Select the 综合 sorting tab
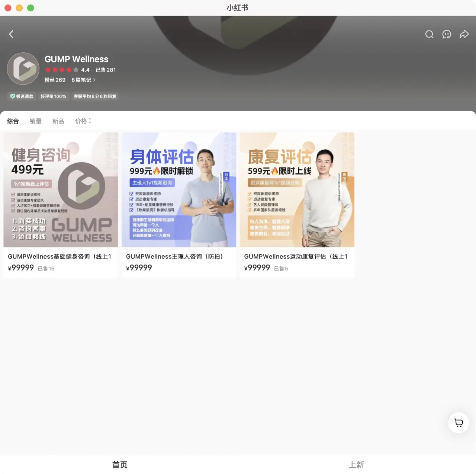Viewport: 476px width, 474px height. (x=13, y=121)
